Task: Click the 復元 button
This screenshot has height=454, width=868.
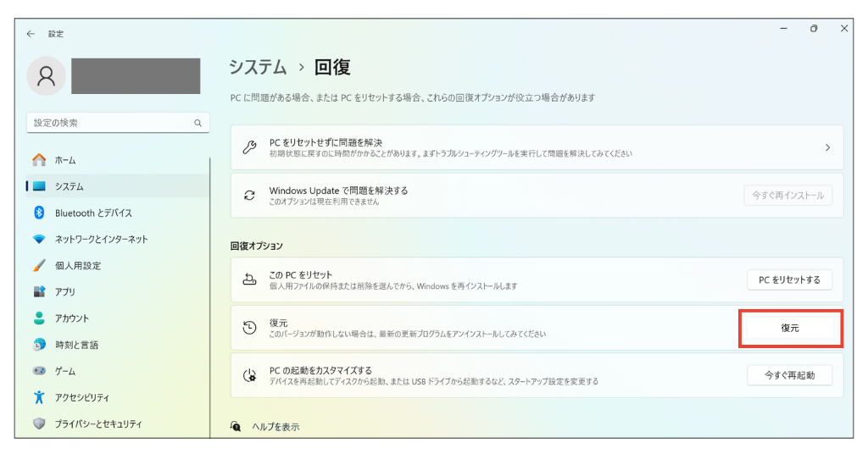Action: [x=790, y=328]
